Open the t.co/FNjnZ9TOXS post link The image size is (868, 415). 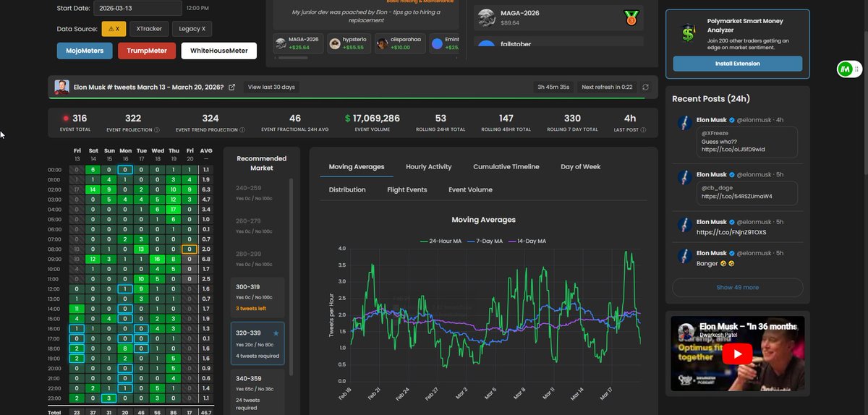[731, 232]
